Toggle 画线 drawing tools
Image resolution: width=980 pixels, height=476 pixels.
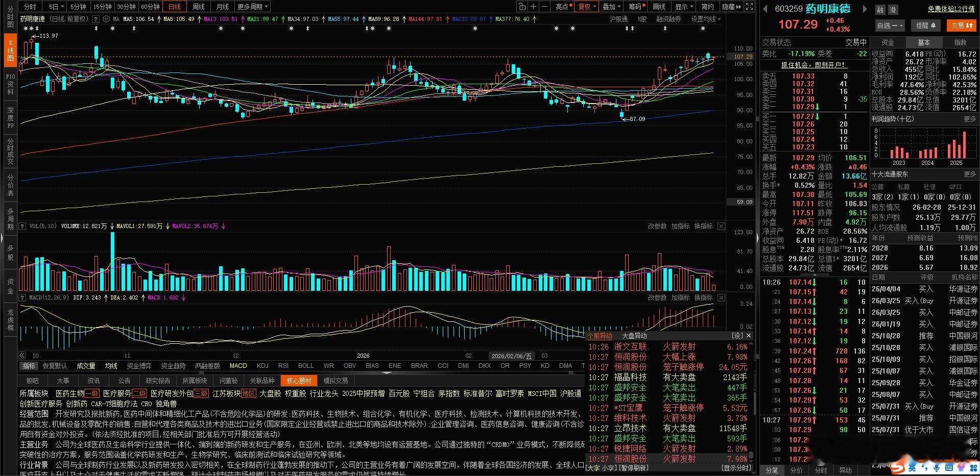click(659, 7)
